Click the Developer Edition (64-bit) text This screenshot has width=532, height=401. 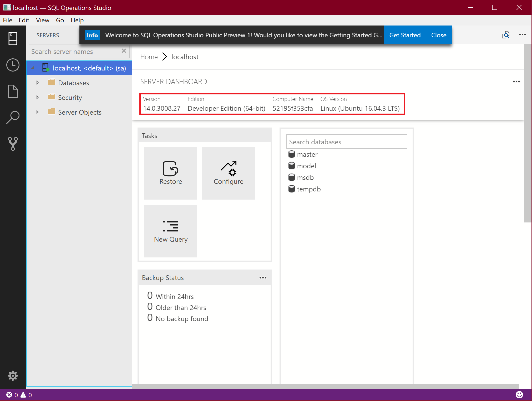click(226, 108)
